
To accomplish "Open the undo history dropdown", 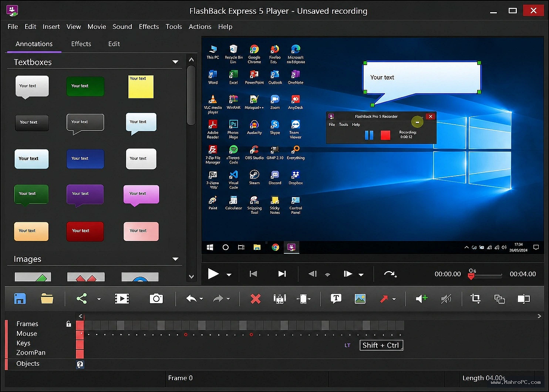I will [x=201, y=299].
